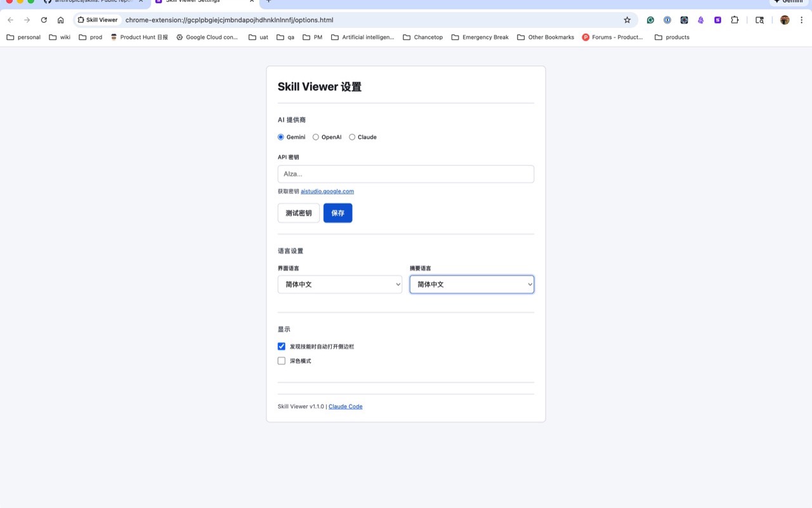Image resolution: width=812 pixels, height=508 pixels.
Task: Select the OpenAI provider radio button
Action: click(x=315, y=137)
